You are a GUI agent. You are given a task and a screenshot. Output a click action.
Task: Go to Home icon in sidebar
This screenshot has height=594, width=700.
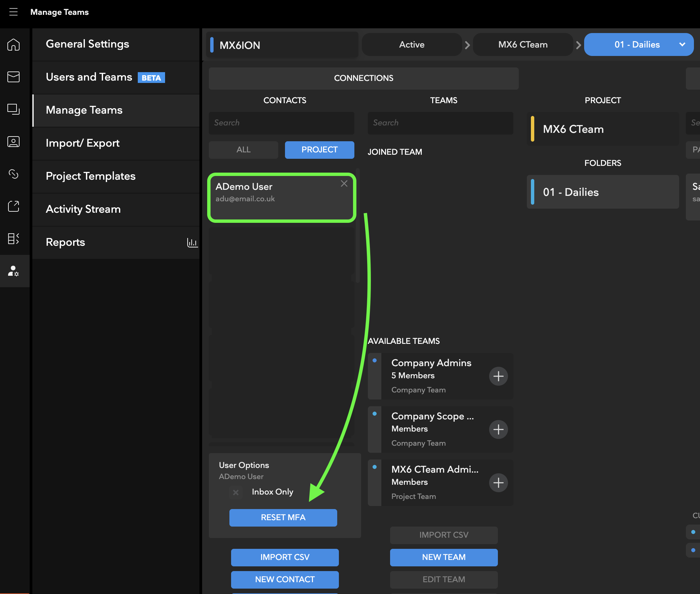click(13, 44)
